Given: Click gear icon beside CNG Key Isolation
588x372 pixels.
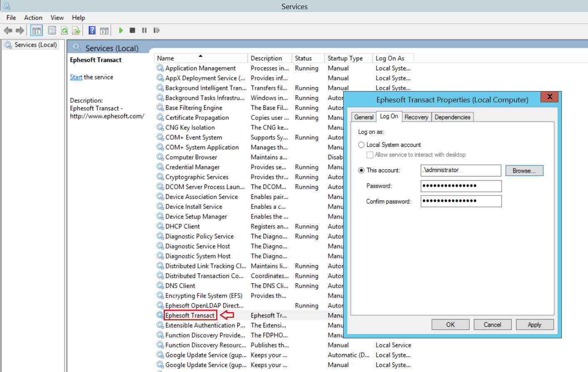Looking at the screenshot, I should click(x=160, y=127).
